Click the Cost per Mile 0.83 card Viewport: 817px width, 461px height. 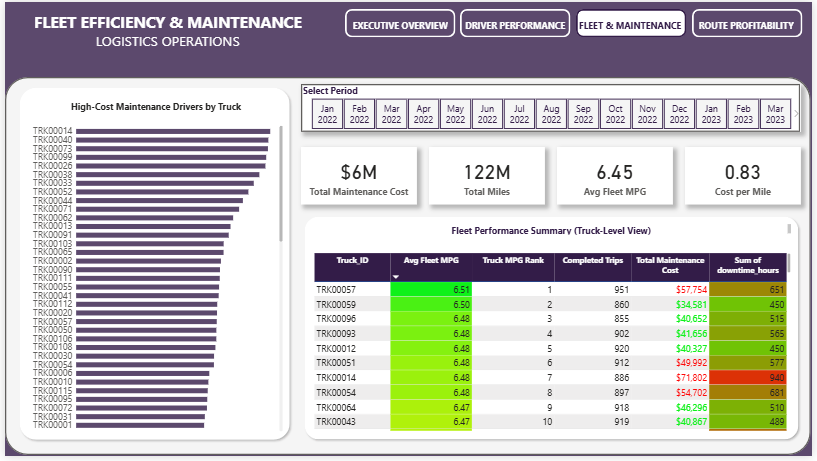(742, 176)
